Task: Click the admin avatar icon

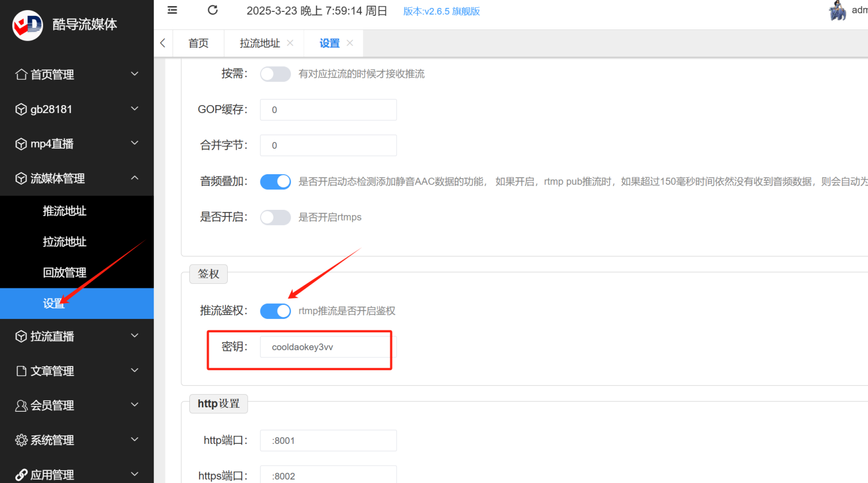Action: tap(837, 11)
